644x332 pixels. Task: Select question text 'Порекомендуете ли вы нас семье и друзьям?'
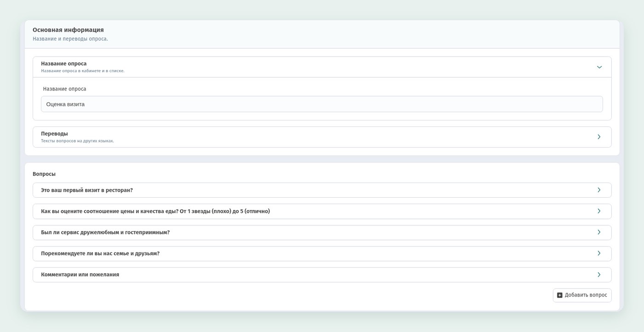tap(100, 253)
